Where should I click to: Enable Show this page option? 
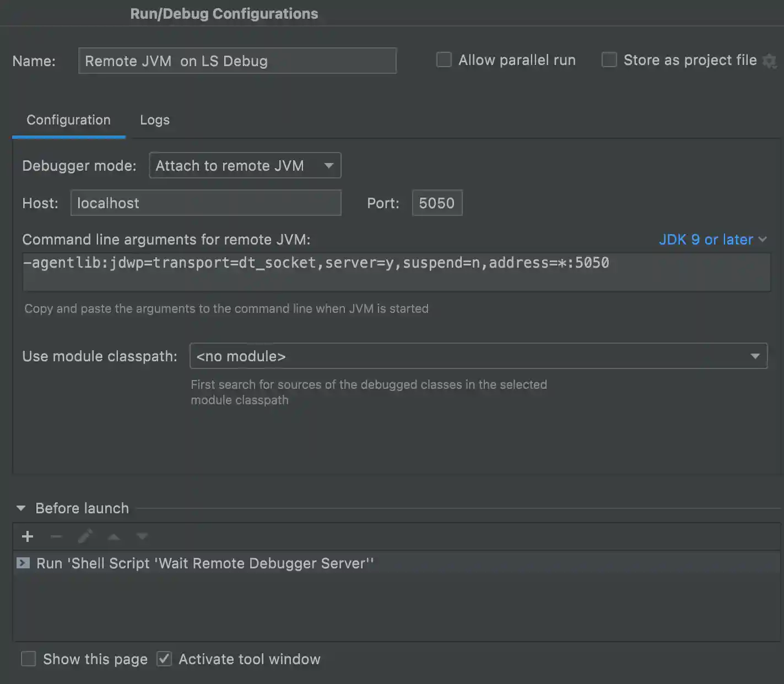(x=28, y=659)
